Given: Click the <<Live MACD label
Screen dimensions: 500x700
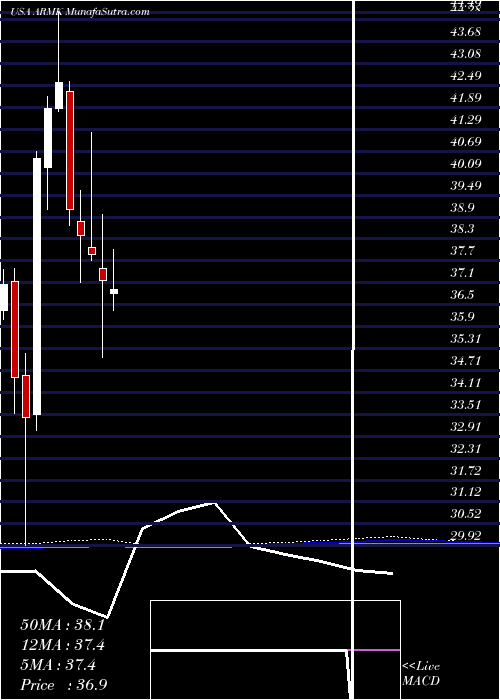Looking at the screenshot, I should [x=421, y=674].
